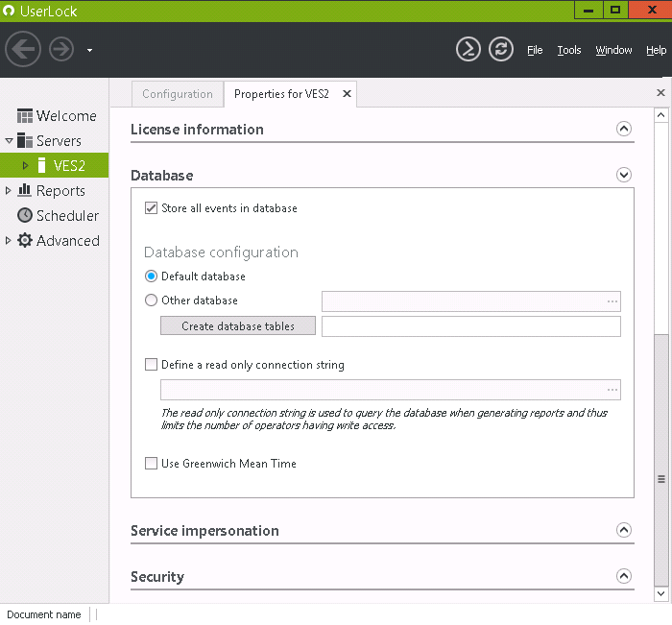
Task: Collapse the Servers tree node
Action: (x=9, y=140)
